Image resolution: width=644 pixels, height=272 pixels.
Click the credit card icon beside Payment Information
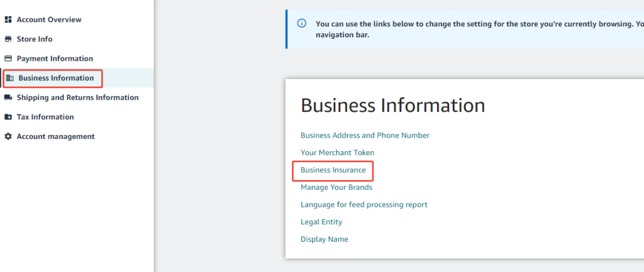(x=8, y=58)
